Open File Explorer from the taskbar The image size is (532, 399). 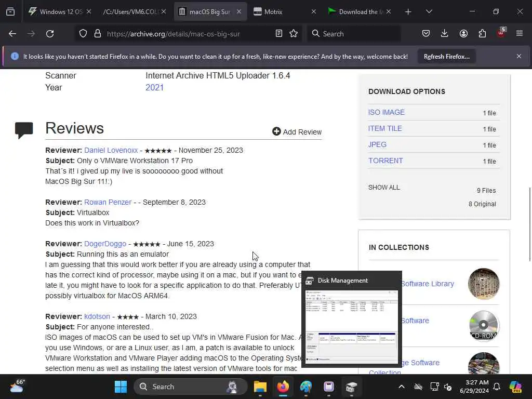[x=260, y=387]
